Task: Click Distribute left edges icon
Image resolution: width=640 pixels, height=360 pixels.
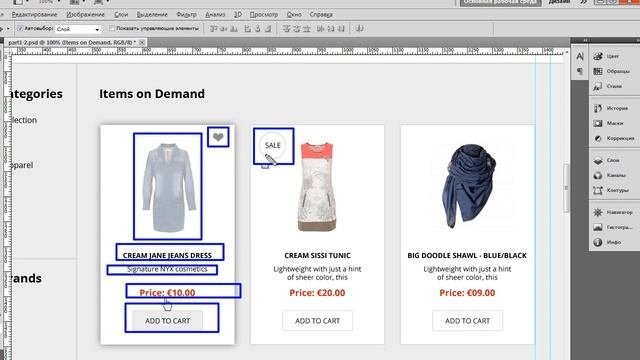Action: pos(320,29)
